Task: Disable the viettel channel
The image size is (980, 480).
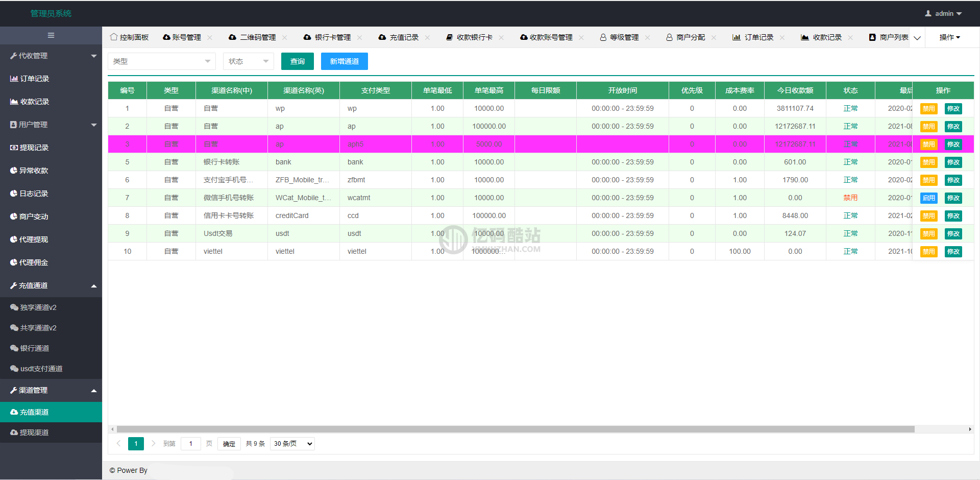Action: pyautogui.click(x=929, y=252)
